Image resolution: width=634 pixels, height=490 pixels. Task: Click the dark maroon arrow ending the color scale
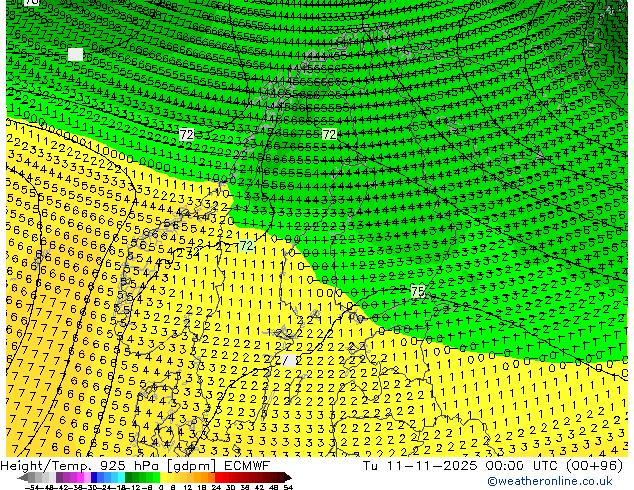point(288,477)
